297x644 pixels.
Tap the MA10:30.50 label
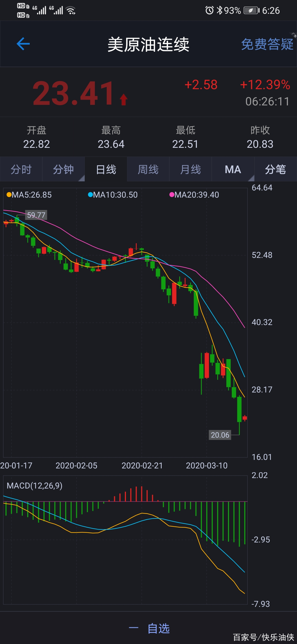[x=115, y=195]
